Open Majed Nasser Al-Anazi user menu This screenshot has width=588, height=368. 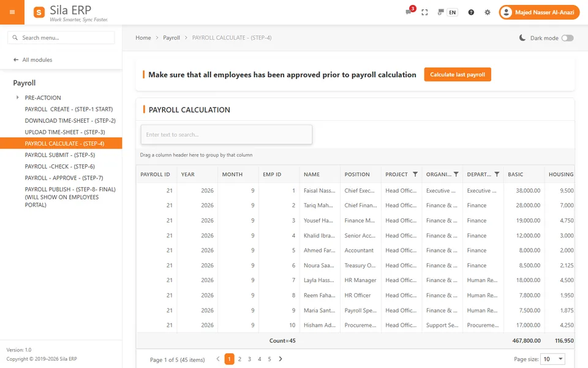click(x=539, y=12)
